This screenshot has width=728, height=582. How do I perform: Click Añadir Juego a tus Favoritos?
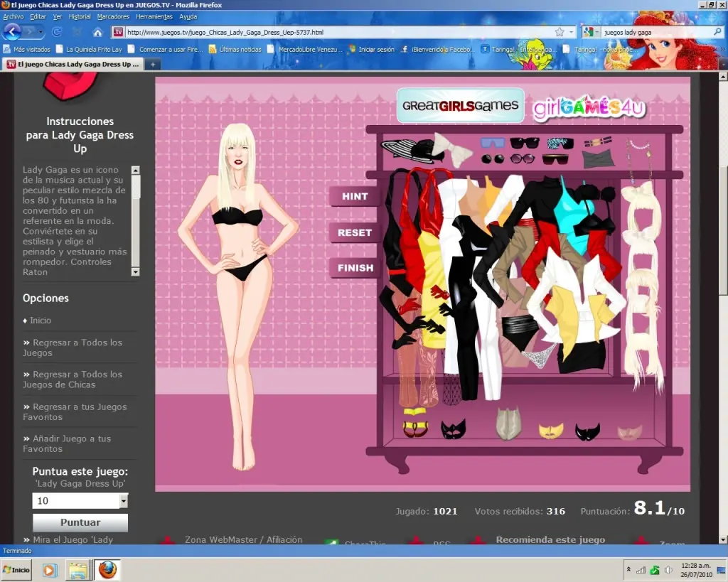[68, 443]
